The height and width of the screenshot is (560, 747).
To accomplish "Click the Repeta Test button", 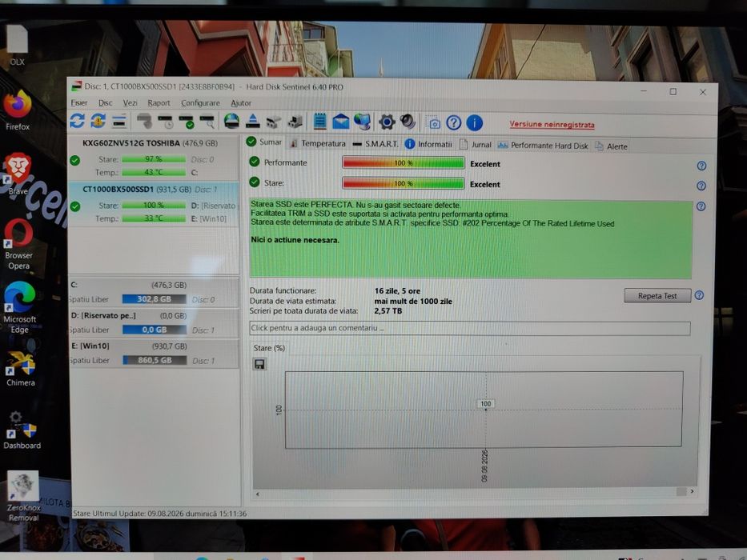I will coord(657,296).
